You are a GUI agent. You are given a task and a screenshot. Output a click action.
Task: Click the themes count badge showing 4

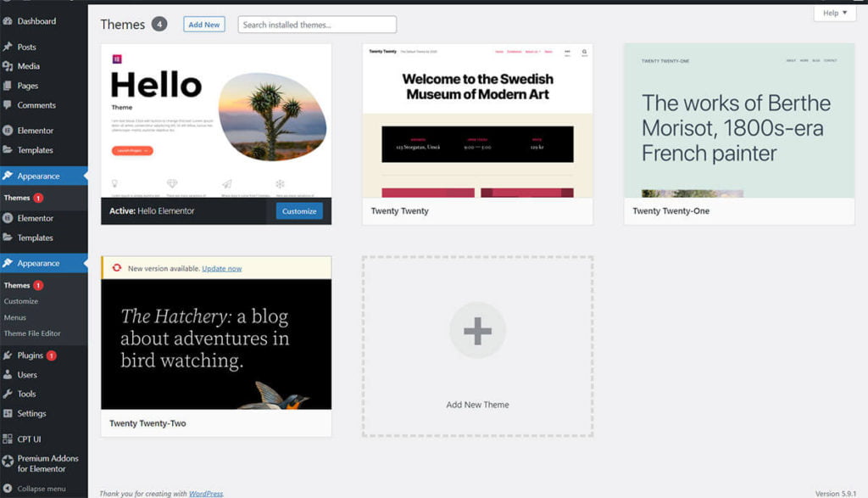click(x=159, y=25)
